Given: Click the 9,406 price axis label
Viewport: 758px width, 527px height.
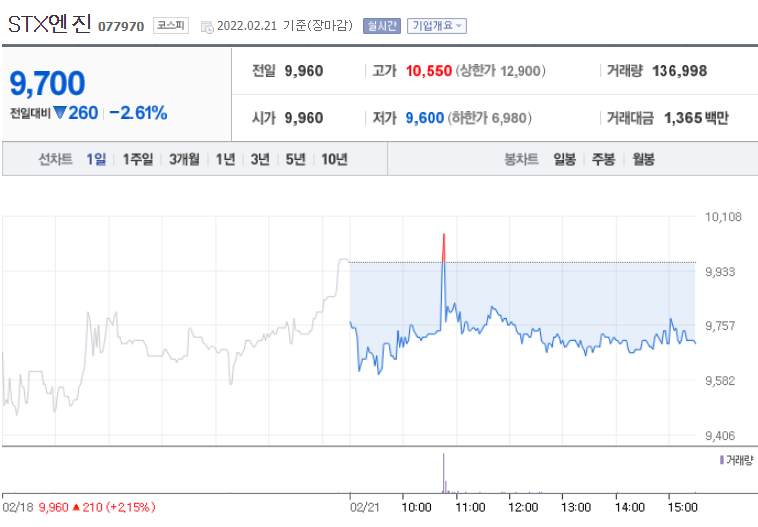Looking at the screenshot, I should tap(720, 436).
